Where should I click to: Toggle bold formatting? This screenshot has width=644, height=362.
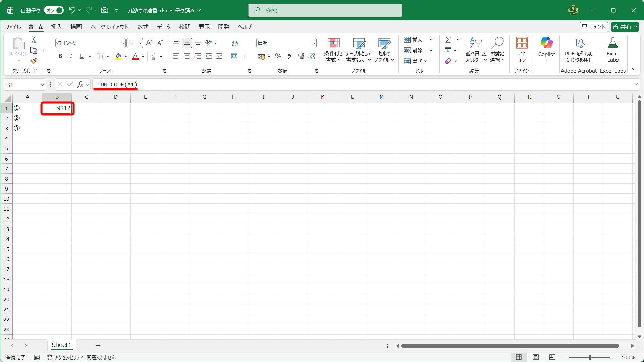tap(60, 56)
